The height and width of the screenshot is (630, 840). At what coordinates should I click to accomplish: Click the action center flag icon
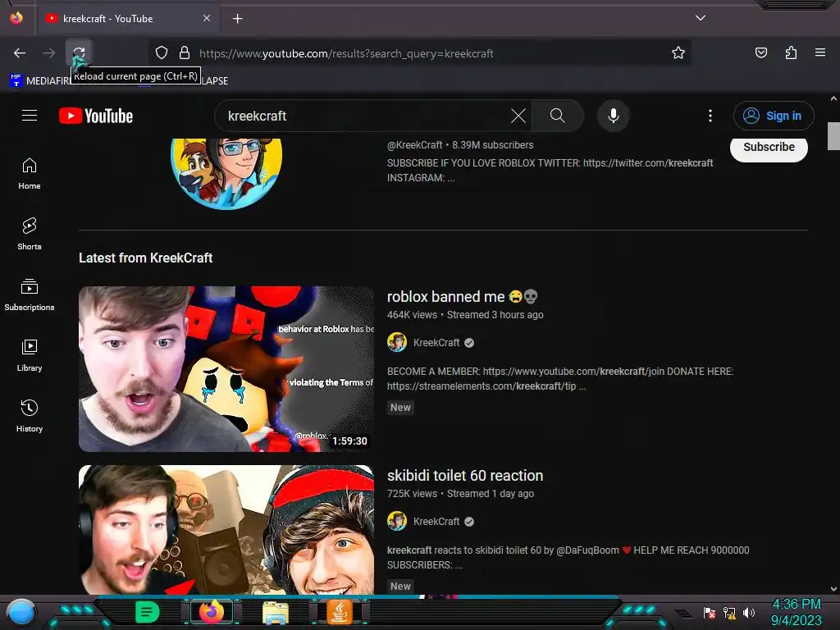[710, 612]
